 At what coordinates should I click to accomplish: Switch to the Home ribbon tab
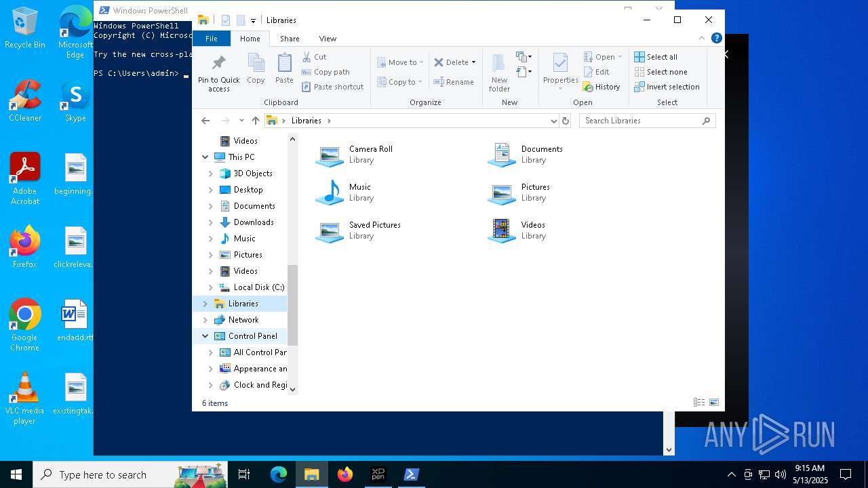(250, 39)
